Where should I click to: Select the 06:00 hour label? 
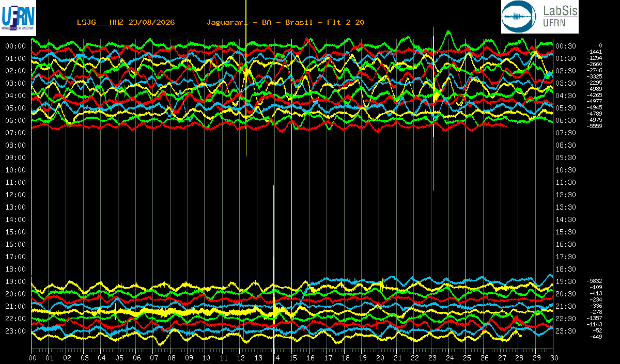(x=16, y=120)
